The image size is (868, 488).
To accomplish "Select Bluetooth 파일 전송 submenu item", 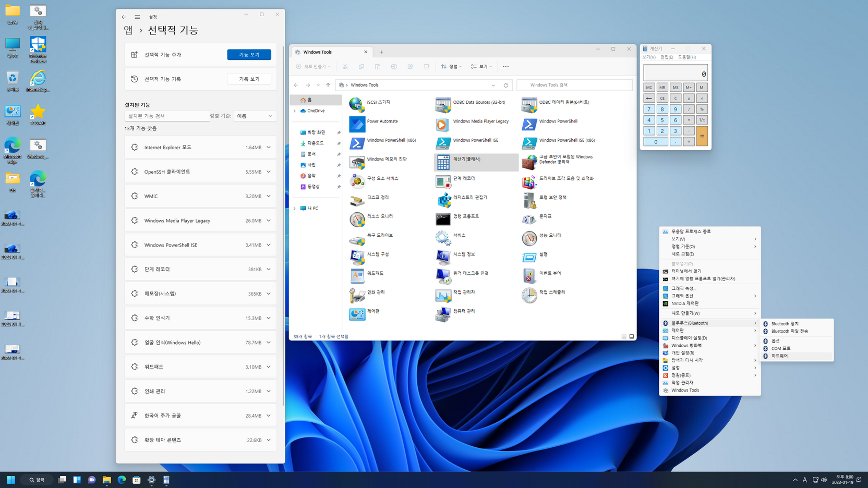I will [797, 331].
